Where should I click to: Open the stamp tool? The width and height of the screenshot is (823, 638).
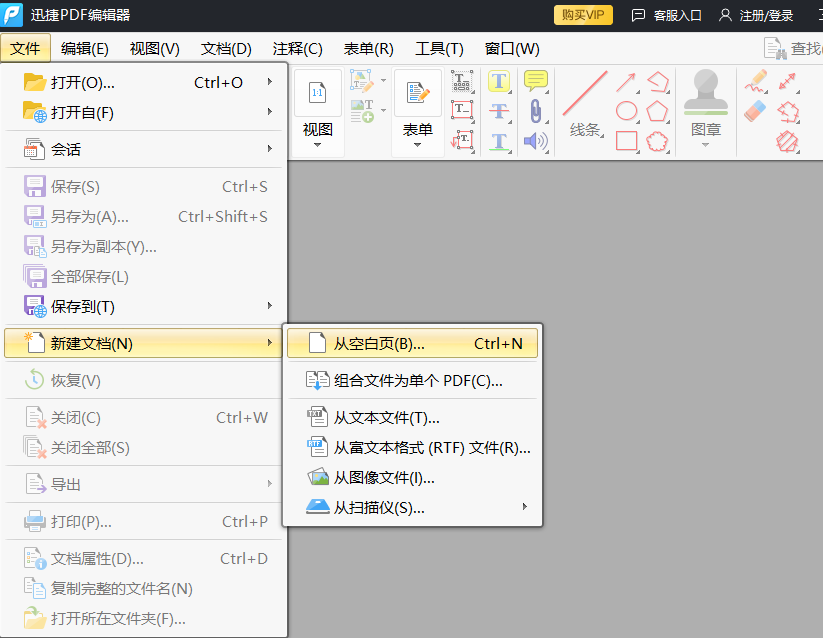[705, 93]
